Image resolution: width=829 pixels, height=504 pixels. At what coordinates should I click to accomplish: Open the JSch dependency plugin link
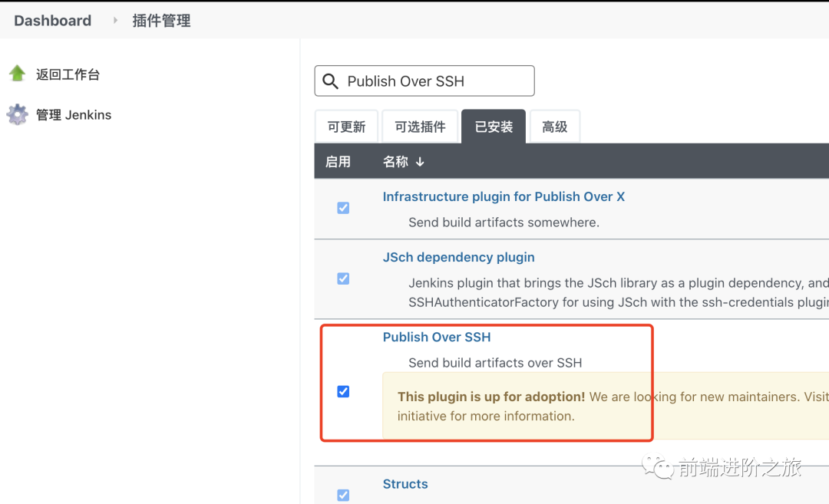458,257
